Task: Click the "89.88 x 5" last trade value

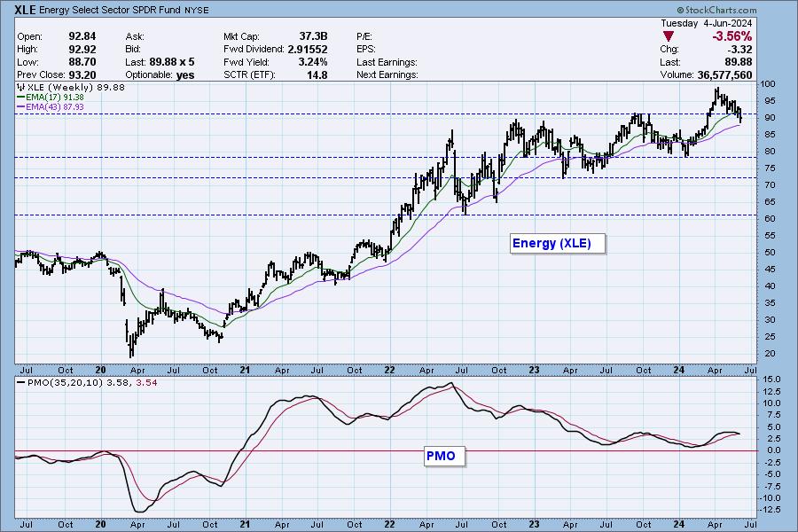Action: (x=172, y=62)
